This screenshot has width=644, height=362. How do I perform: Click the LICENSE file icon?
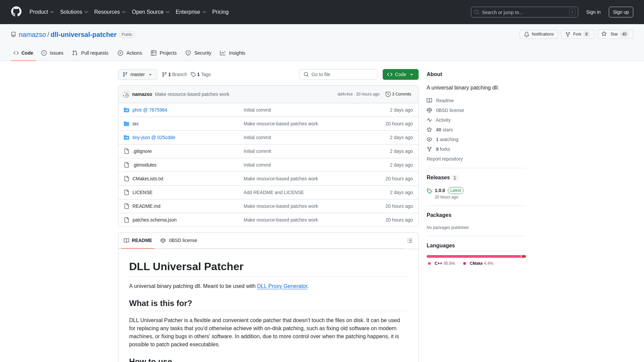(x=126, y=192)
